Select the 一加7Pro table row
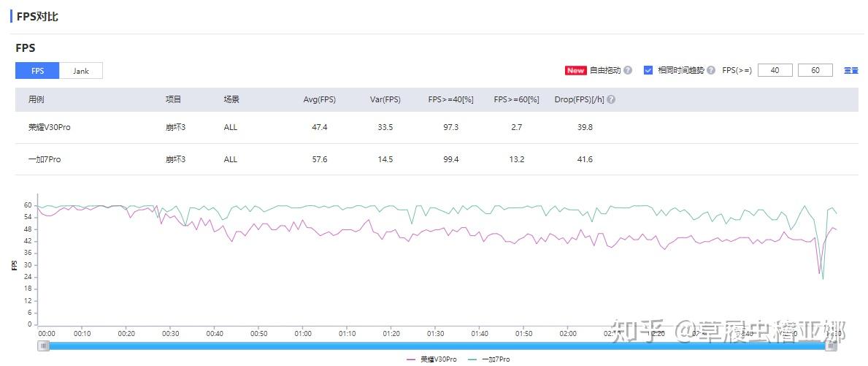This screenshot has height=366, width=868. point(437,159)
